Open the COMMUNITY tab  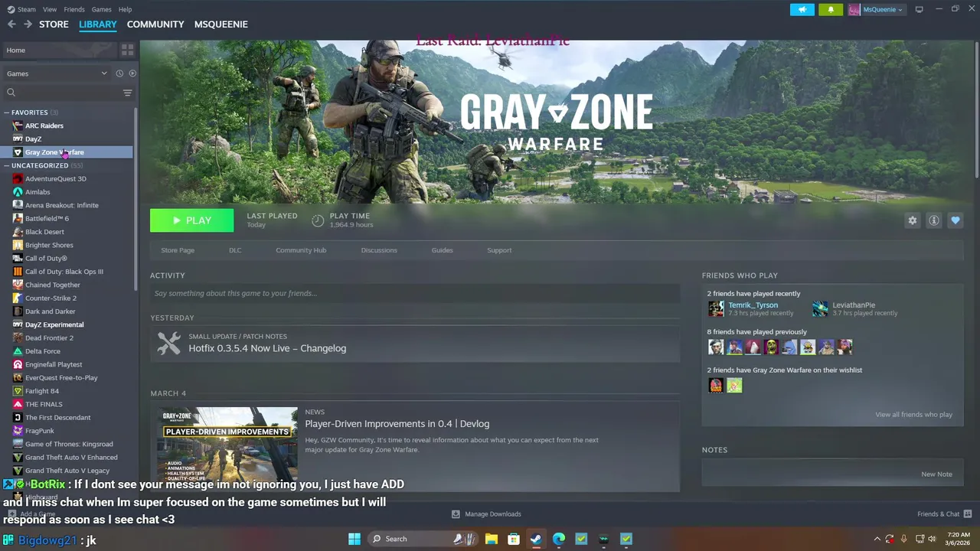155,24
